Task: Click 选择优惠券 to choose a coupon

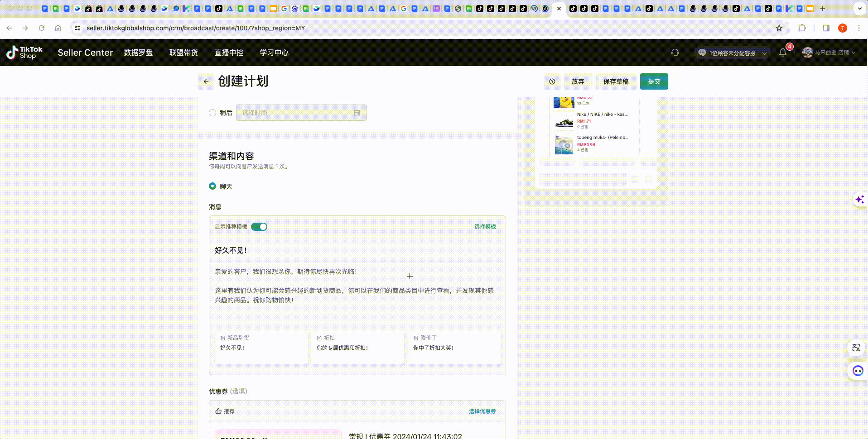Action: (x=482, y=411)
